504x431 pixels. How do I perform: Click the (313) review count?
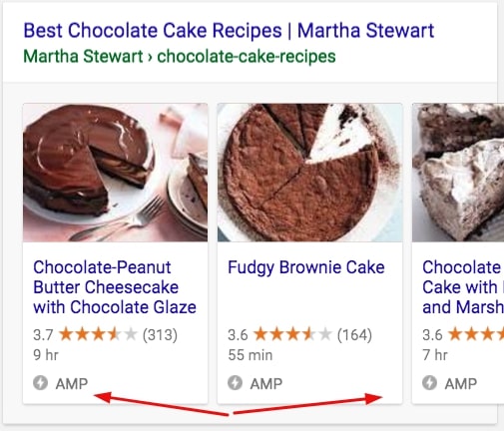160,335
